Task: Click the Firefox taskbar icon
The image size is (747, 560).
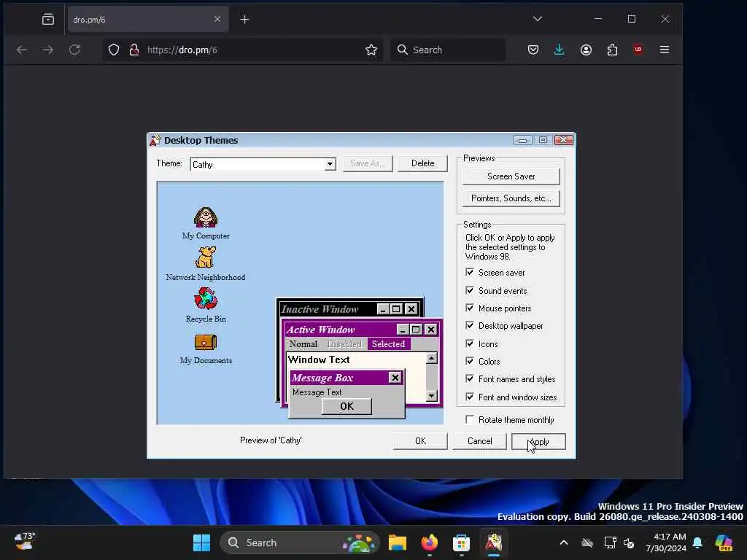Action: coord(429,542)
